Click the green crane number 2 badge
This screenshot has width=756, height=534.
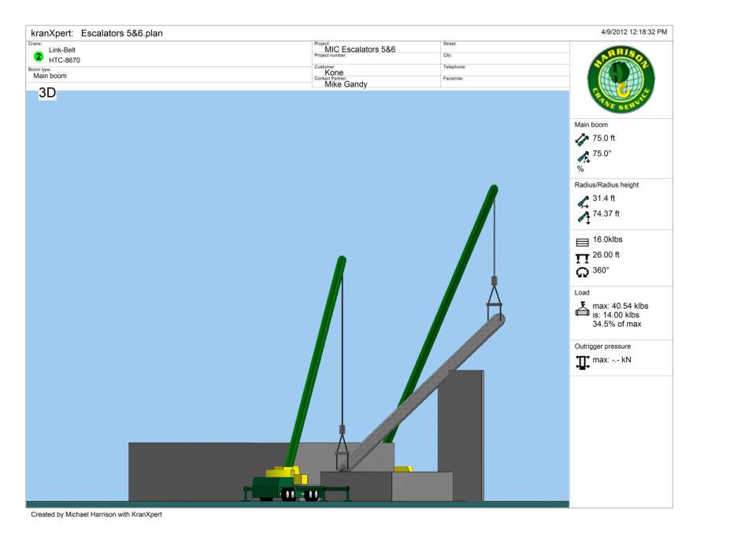[x=37, y=57]
